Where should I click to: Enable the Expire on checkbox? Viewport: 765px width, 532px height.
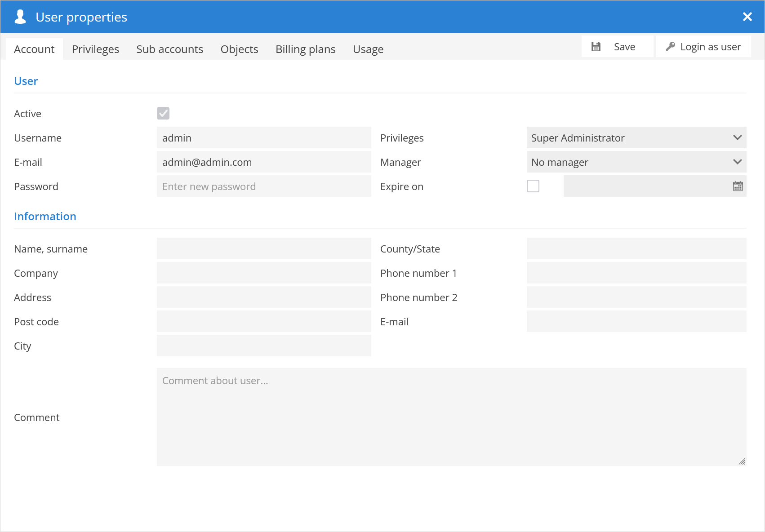pos(533,186)
